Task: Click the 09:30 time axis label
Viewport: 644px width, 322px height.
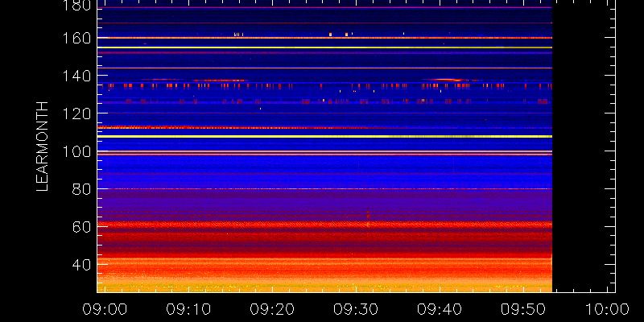Action: pyautogui.click(x=356, y=309)
